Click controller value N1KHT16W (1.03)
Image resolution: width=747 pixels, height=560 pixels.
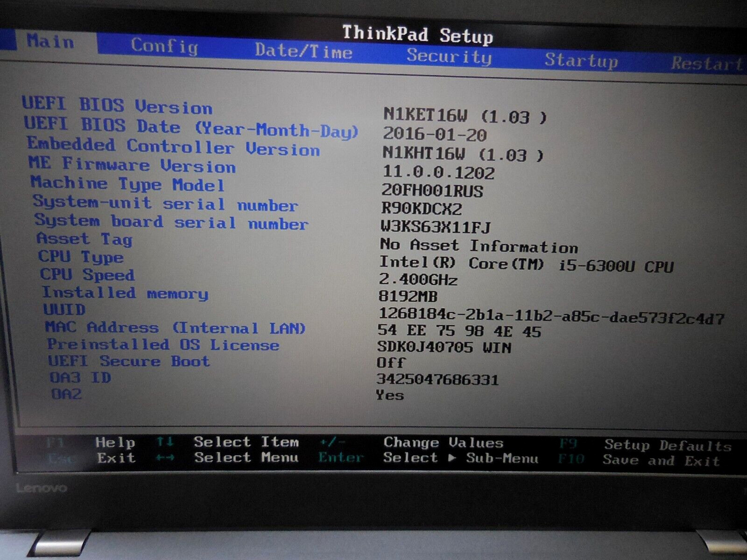click(x=463, y=154)
